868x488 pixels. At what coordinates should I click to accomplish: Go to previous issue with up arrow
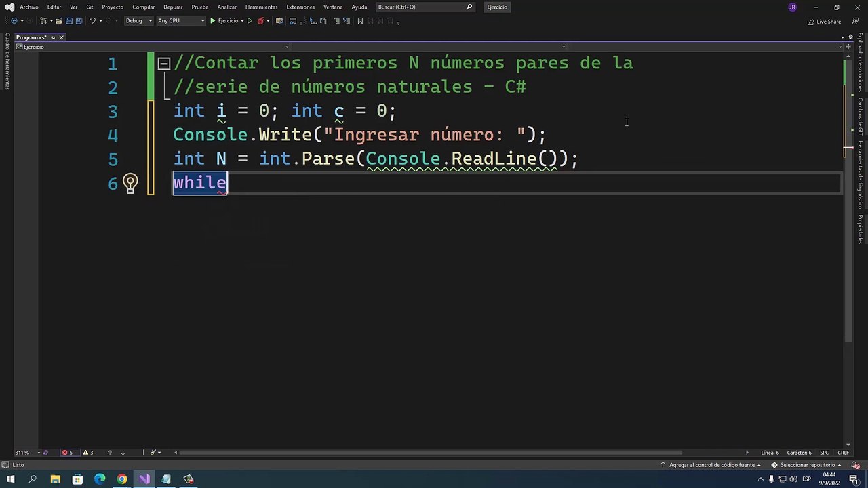(x=110, y=453)
